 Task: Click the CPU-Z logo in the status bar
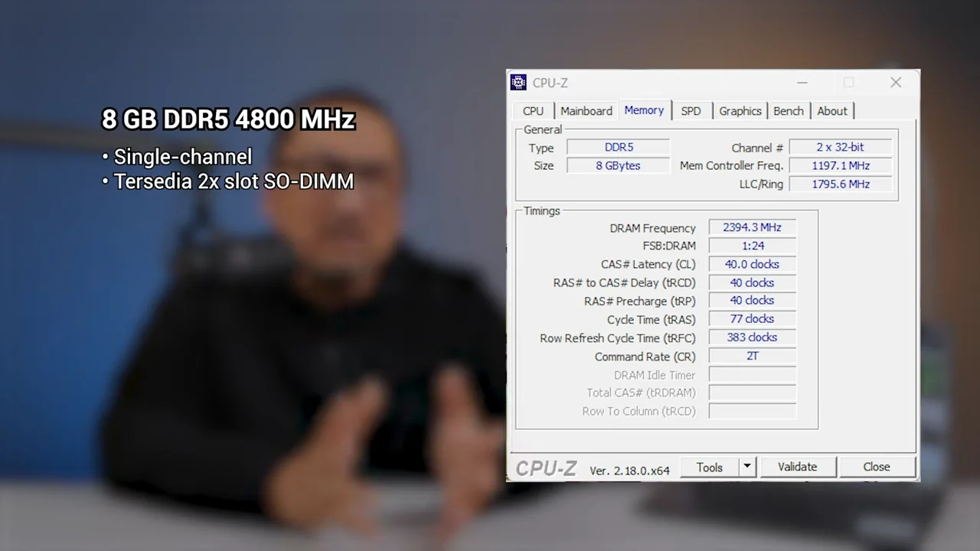[545, 467]
